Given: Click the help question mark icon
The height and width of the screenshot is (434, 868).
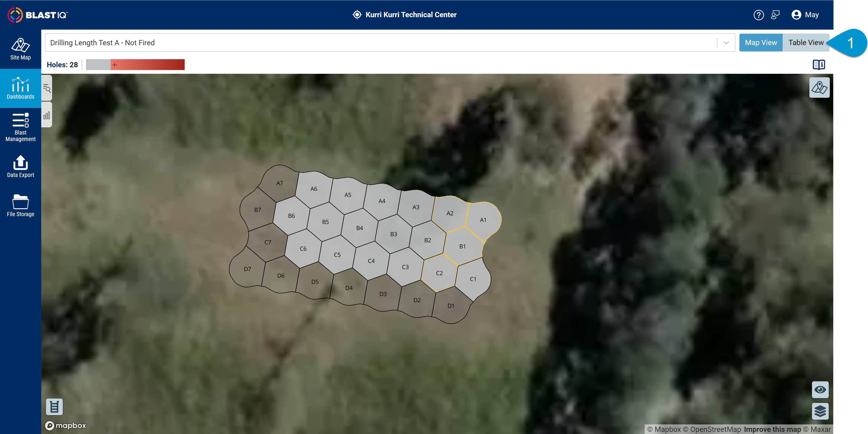Looking at the screenshot, I should point(758,15).
